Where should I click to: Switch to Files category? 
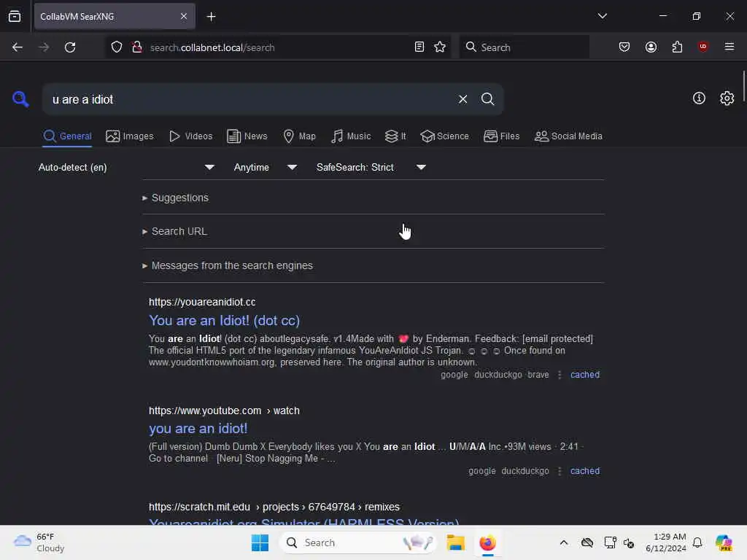pos(502,136)
